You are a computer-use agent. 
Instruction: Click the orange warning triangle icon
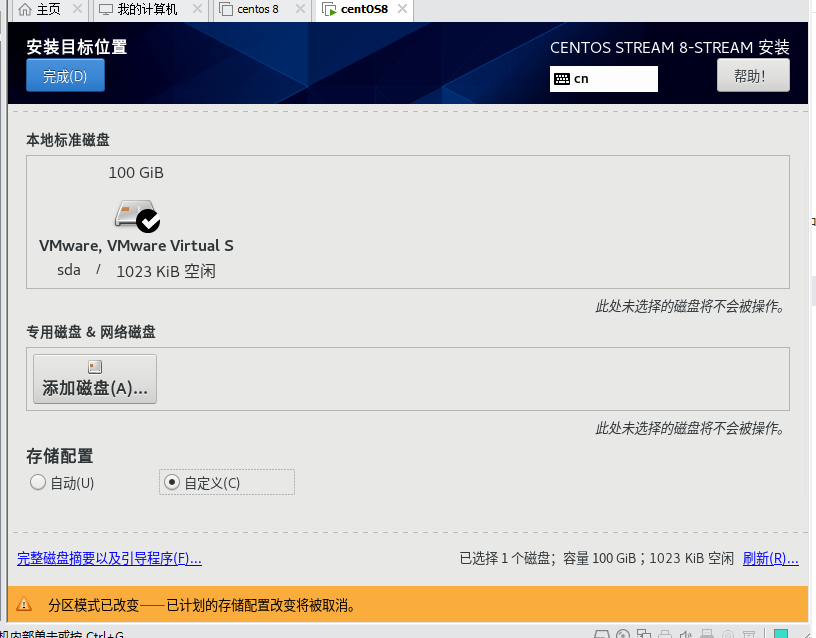[24, 604]
